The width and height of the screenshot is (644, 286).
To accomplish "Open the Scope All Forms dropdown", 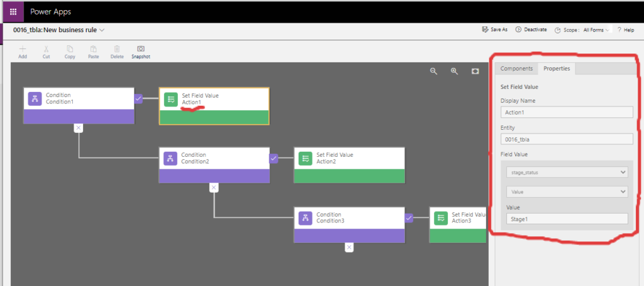I will pyautogui.click(x=596, y=30).
